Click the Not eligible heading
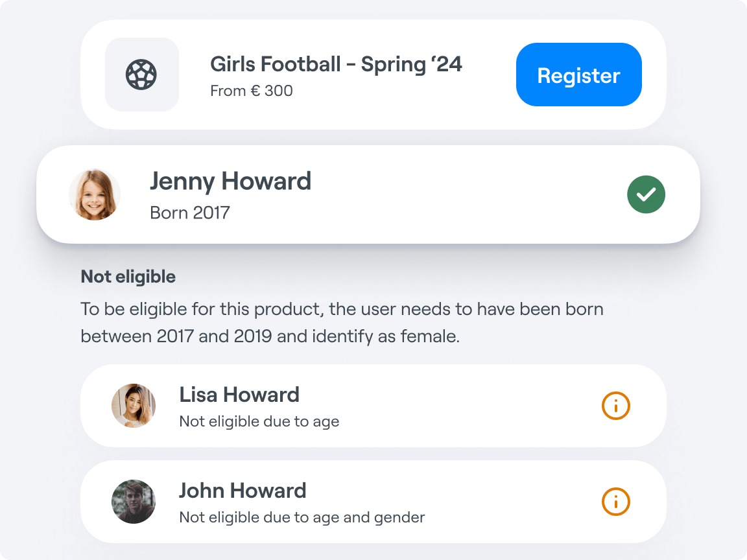747x560 pixels. 128,277
